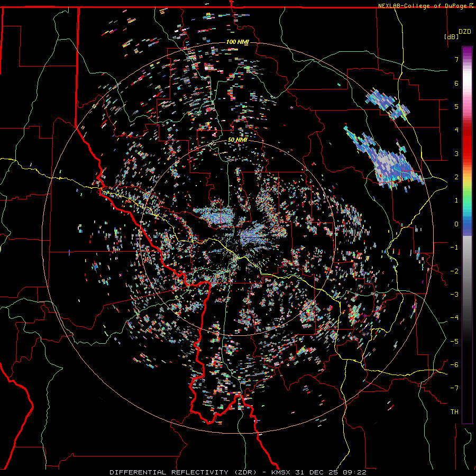
Task: Click the TH threshold label on legend
Action: point(454,411)
